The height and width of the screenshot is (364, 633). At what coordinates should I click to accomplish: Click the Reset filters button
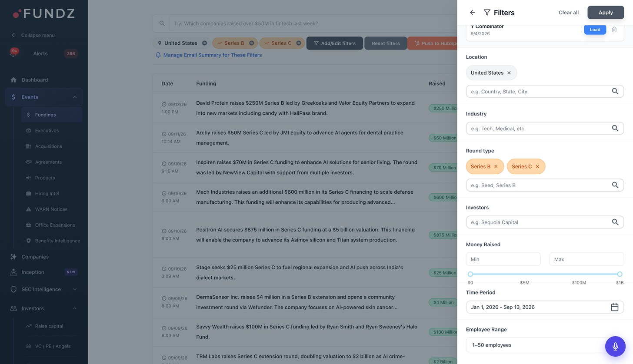coord(386,43)
